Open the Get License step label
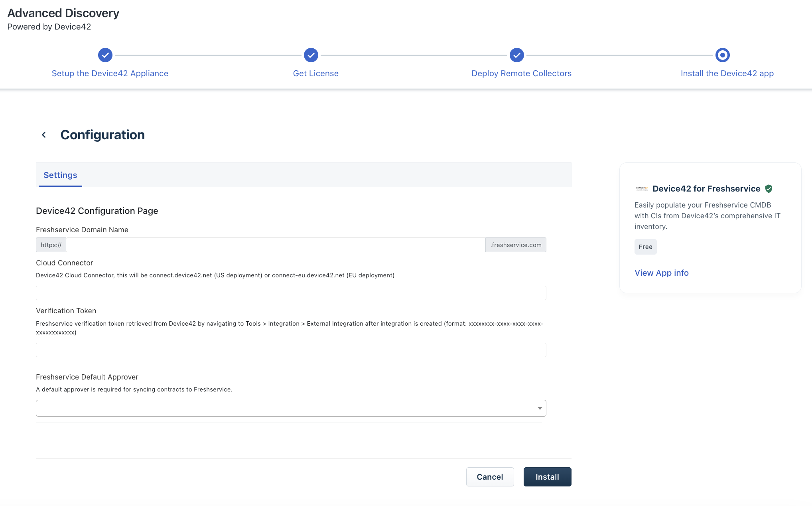 click(x=315, y=73)
